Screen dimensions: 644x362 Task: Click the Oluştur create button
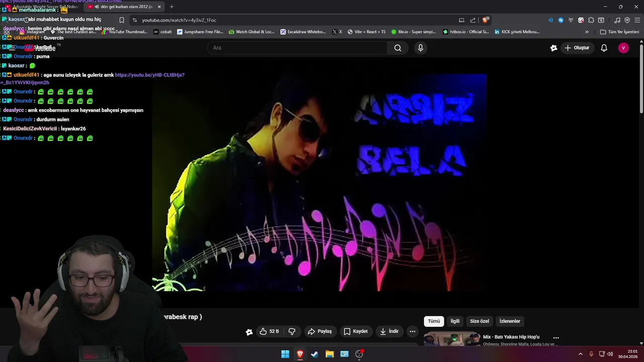(x=577, y=48)
